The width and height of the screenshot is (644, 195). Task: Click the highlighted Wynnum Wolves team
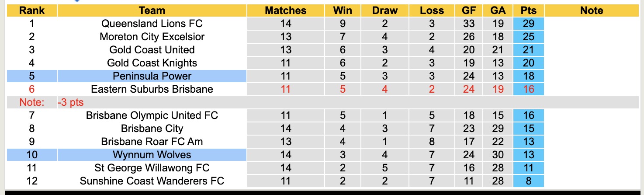[x=152, y=155]
